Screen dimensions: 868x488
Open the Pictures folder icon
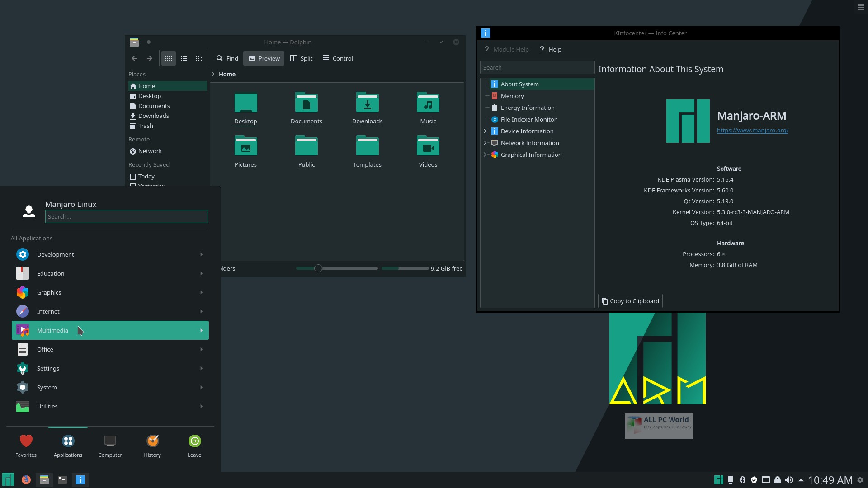click(x=245, y=152)
